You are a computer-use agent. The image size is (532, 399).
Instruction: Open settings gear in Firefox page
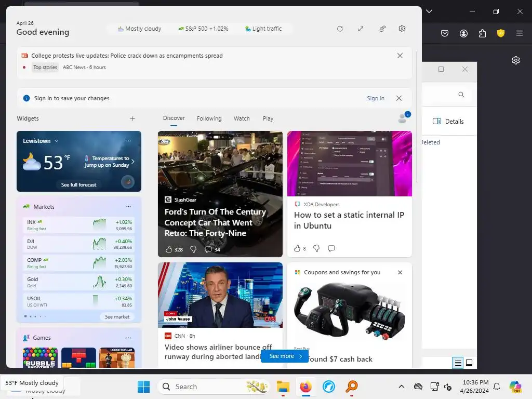516,60
